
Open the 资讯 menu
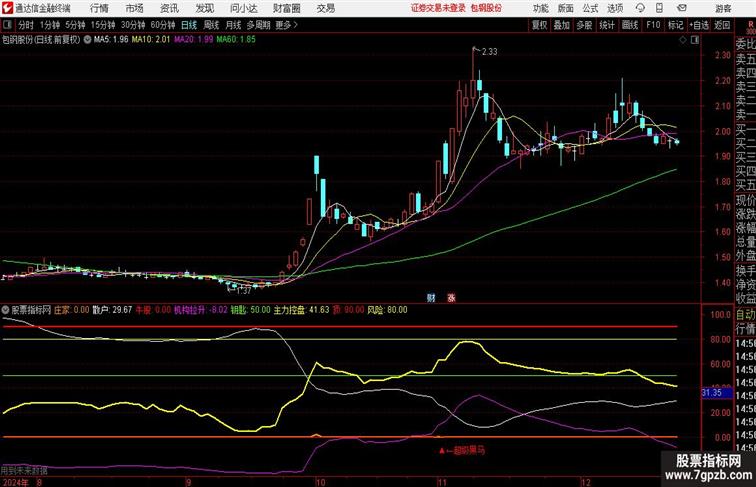click(169, 8)
